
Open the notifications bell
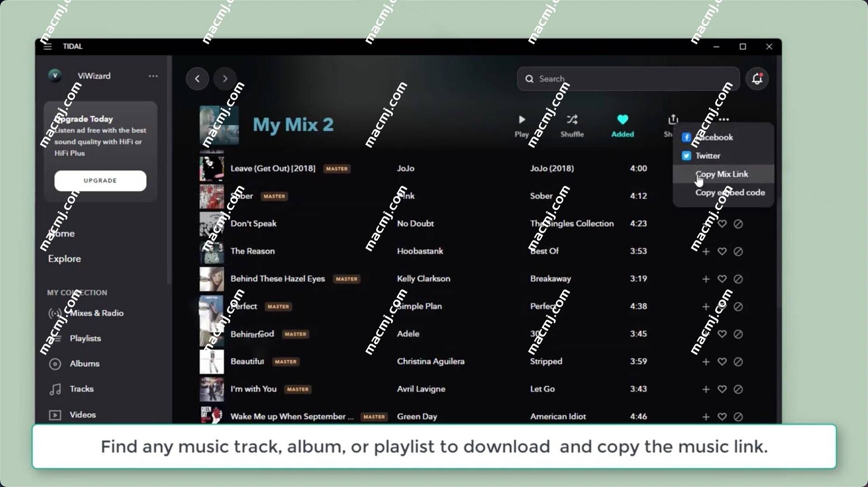point(757,79)
